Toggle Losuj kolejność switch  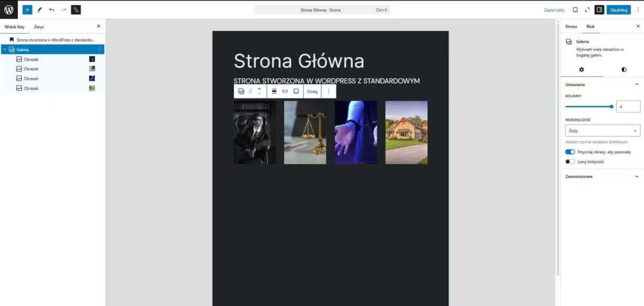pyautogui.click(x=570, y=161)
